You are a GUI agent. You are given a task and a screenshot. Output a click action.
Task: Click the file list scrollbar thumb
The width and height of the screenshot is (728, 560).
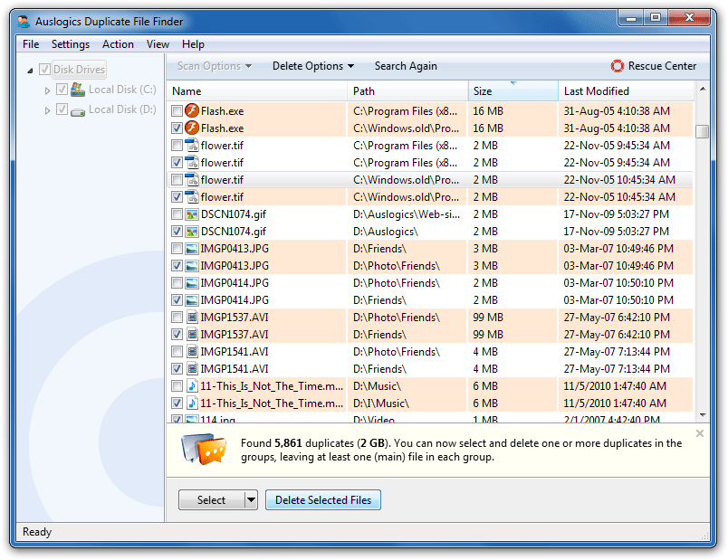[x=703, y=131]
